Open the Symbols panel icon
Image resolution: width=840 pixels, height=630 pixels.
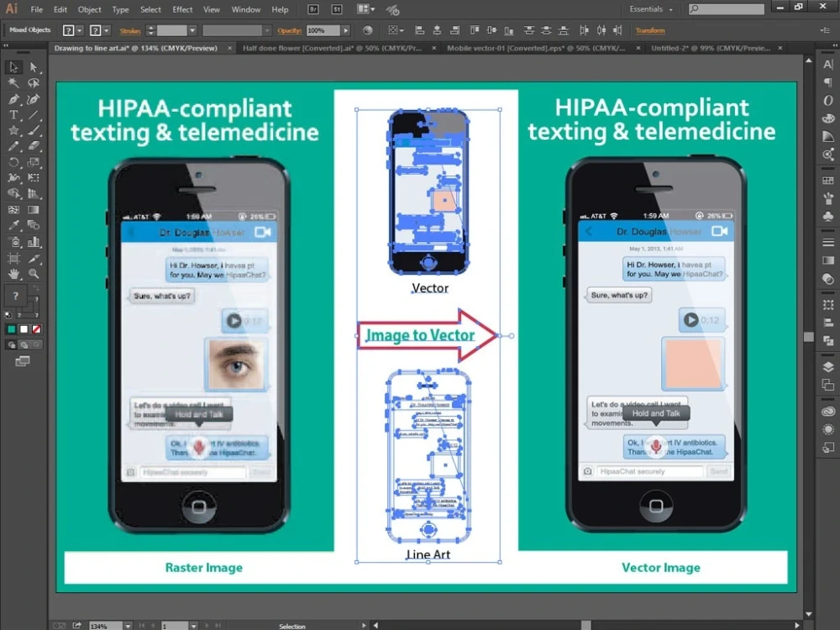coord(828,216)
